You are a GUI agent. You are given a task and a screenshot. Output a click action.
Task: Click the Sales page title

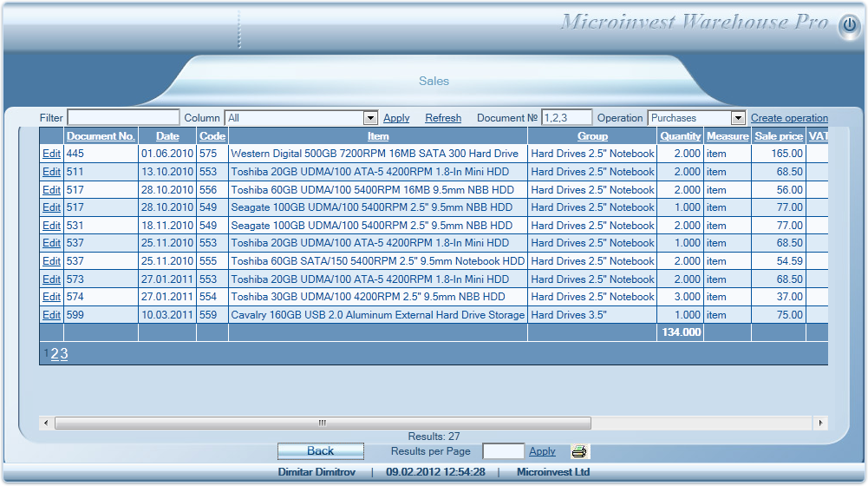coord(434,81)
